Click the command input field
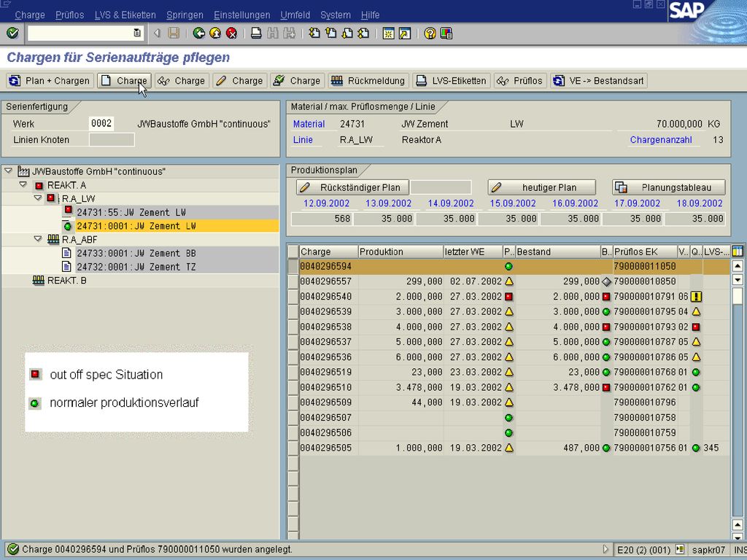This screenshot has height=560, width=747. tap(80, 33)
